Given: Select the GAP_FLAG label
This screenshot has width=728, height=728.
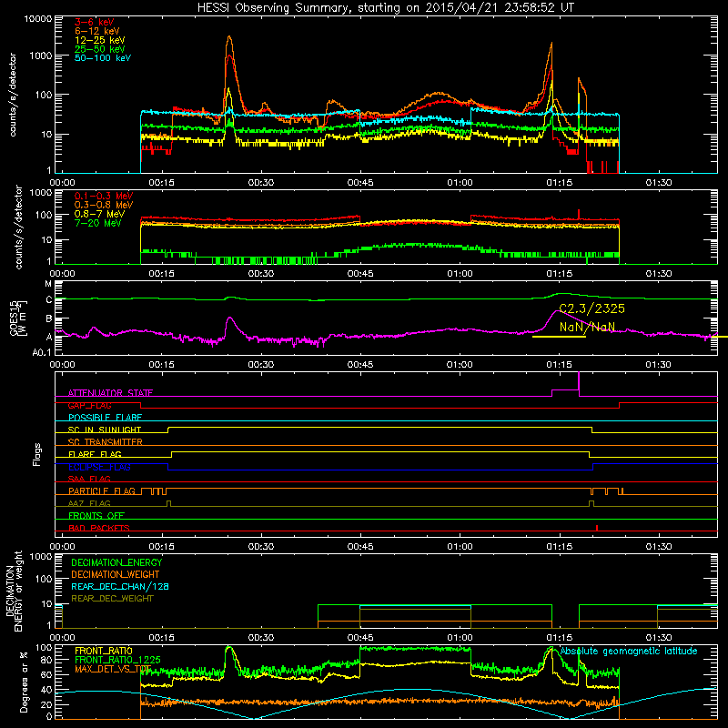Looking at the screenshot, I should tap(89, 405).
